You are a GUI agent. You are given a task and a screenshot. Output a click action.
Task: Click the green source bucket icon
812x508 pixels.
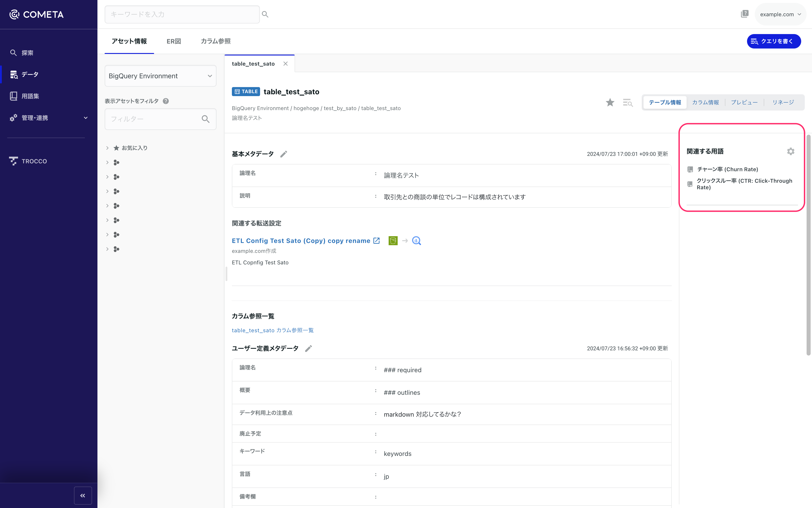393,240
